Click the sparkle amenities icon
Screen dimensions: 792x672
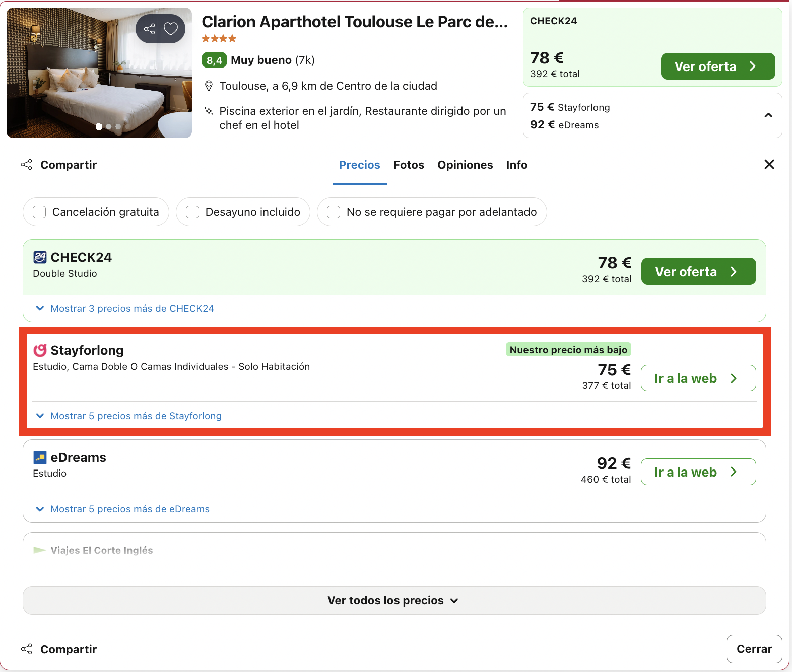click(209, 111)
